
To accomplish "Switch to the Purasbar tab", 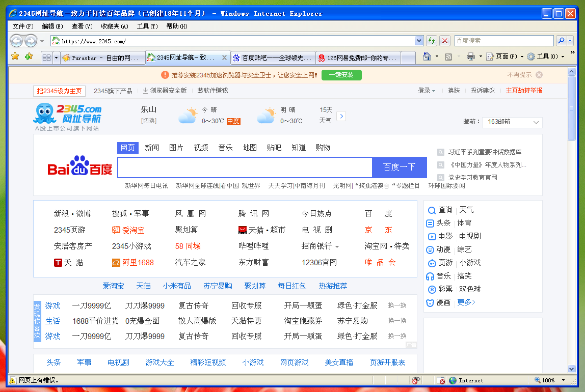I will coord(102,58).
